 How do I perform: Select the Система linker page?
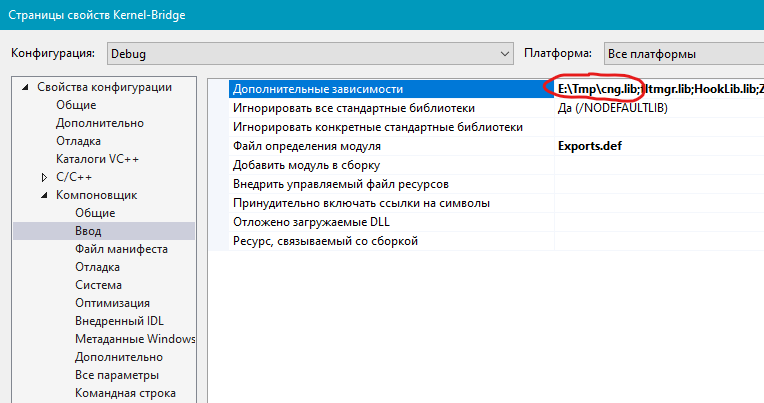[99, 285]
